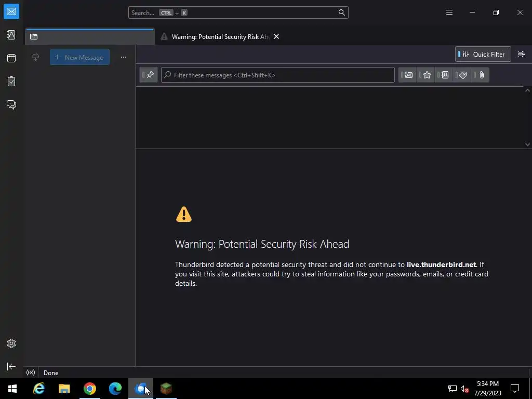Image resolution: width=532 pixels, height=399 pixels.
Task: Open Microsoft Edge from taskbar
Action: (115, 389)
